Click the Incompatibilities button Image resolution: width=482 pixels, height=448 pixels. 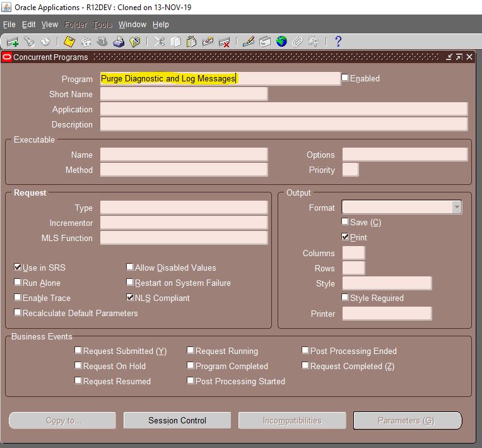tap(292, 420)
